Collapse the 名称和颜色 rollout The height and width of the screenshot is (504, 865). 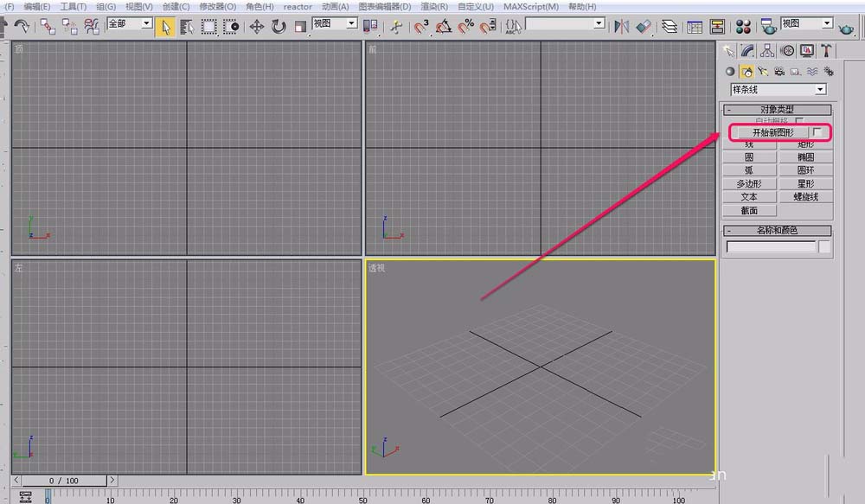pyautogui.click(x=778, y=231)
